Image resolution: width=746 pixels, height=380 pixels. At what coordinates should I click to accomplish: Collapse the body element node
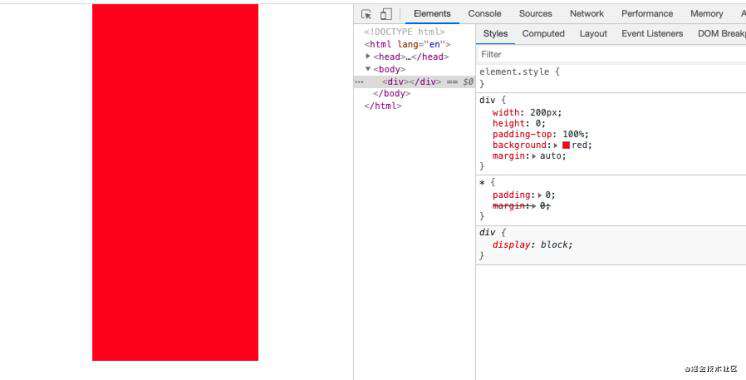coord(368,68)
